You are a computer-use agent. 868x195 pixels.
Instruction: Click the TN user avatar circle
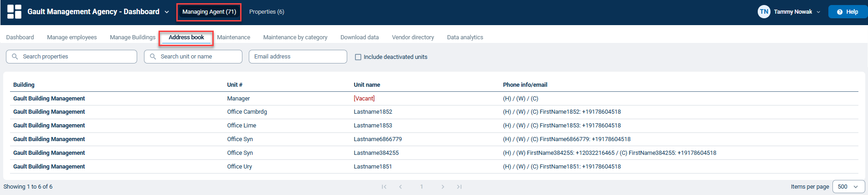pos(764,11)
